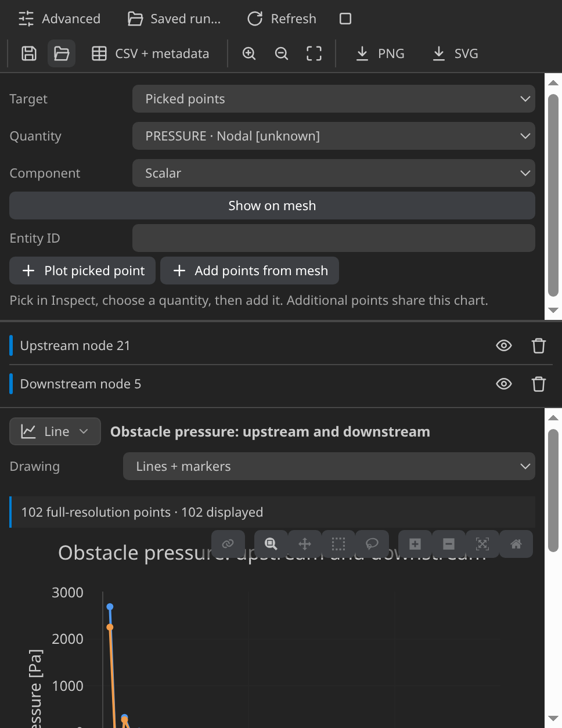Reset chart axes with home icon
Image resolution: width=562 pixels, height=728 pixels.
pos(516,544)
